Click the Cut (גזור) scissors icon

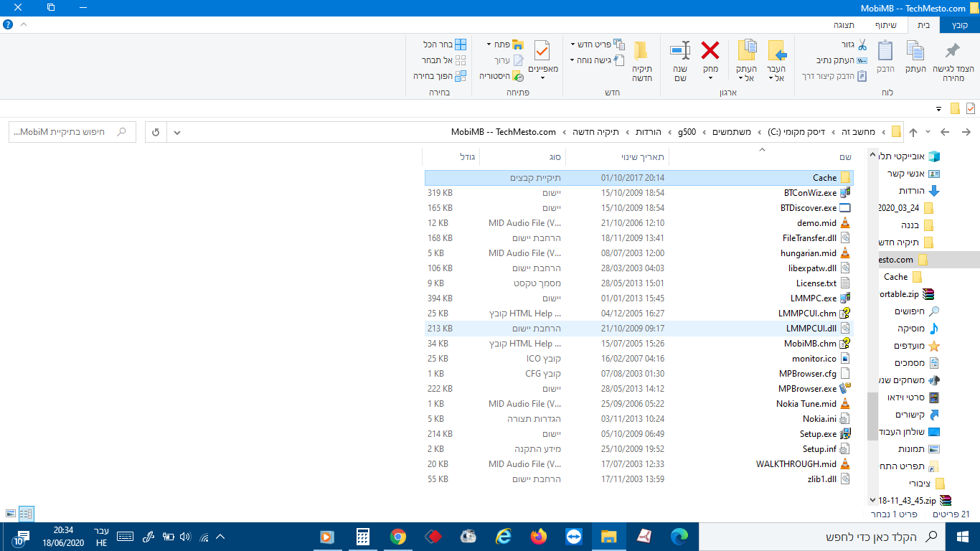(862, 44)
